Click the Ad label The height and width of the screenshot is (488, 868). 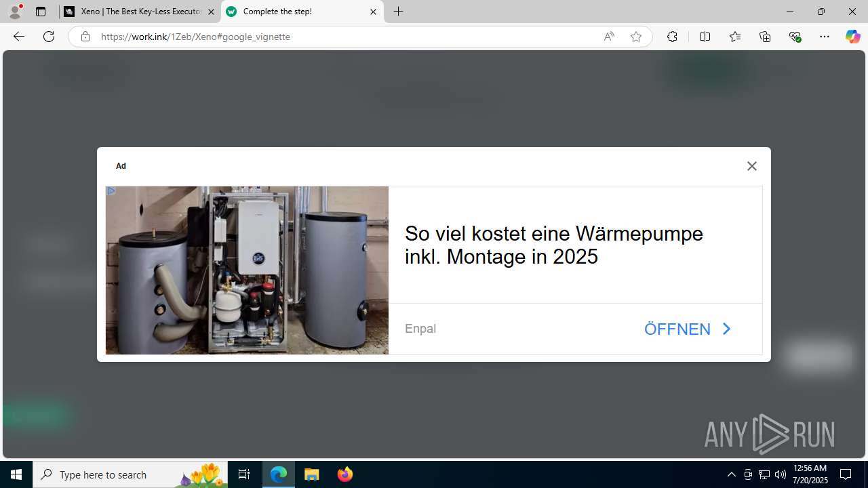pyautogui.click(x=121, y=166)
